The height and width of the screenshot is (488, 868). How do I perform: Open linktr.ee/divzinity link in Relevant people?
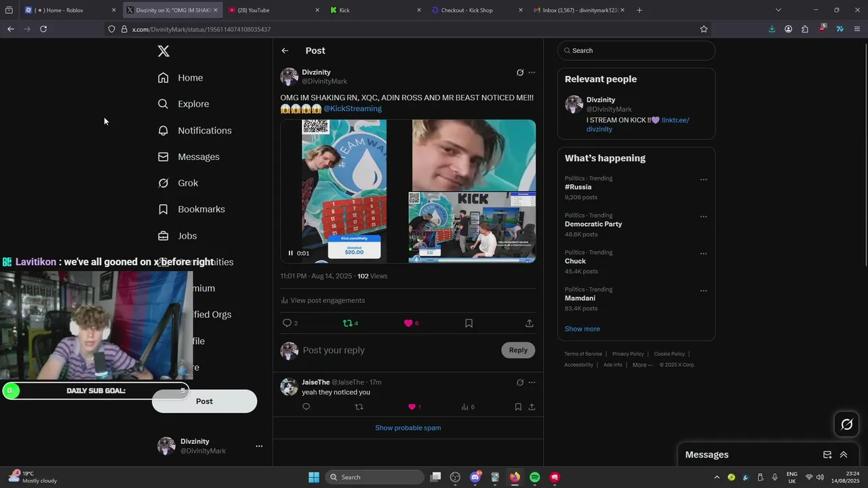pos(637,125)
